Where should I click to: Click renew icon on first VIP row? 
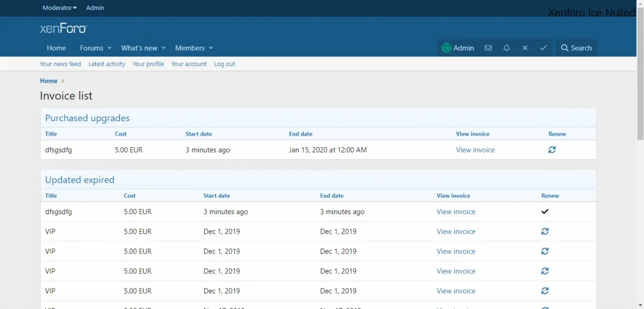(545, 232)
